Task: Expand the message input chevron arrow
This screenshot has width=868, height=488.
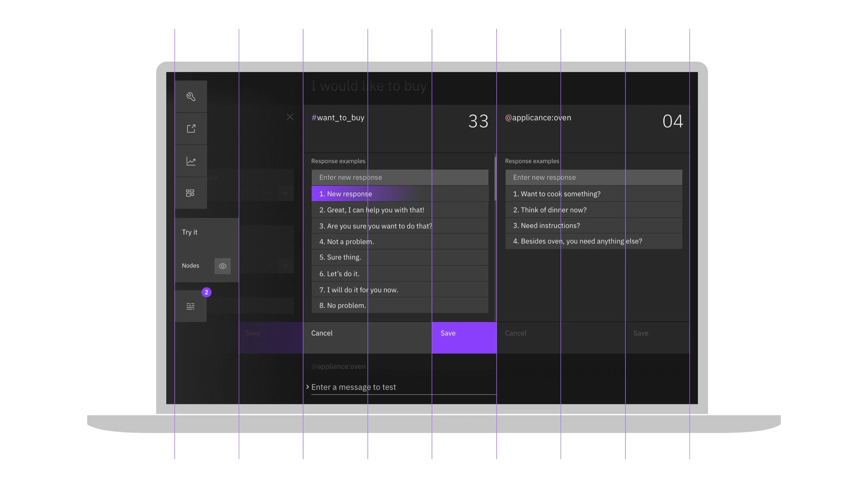Action: (x=307, y=387)
